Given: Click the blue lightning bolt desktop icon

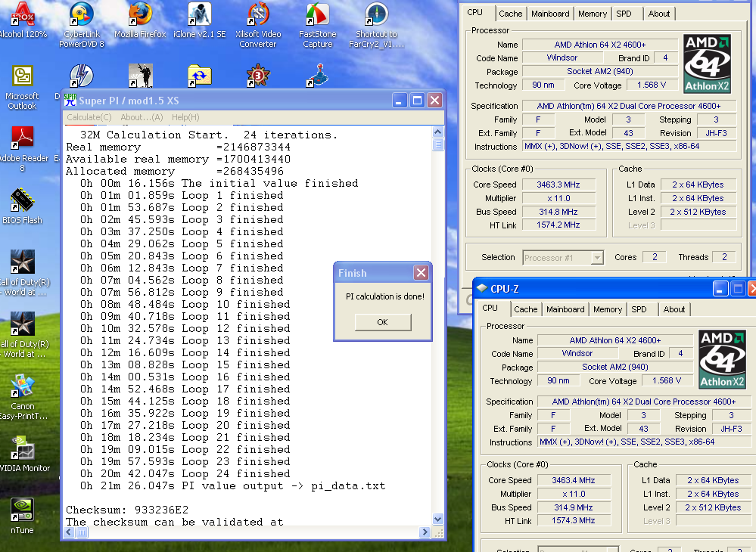Looking at the screenshot, I should click(82, 76).
